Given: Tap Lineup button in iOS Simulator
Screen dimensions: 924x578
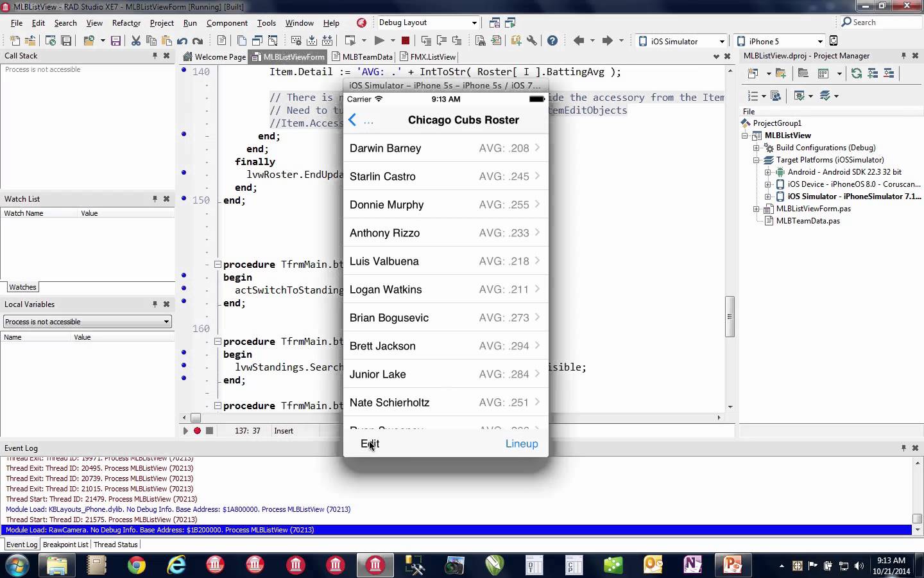Looking at the screenshot, I should (522, 444).
